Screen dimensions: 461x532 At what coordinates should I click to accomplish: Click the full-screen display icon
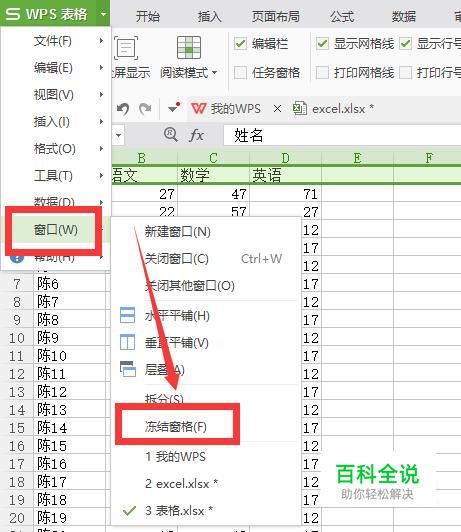126,48
